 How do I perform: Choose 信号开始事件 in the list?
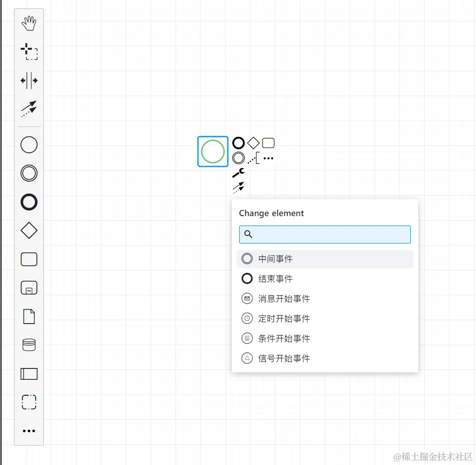point(325,358)
